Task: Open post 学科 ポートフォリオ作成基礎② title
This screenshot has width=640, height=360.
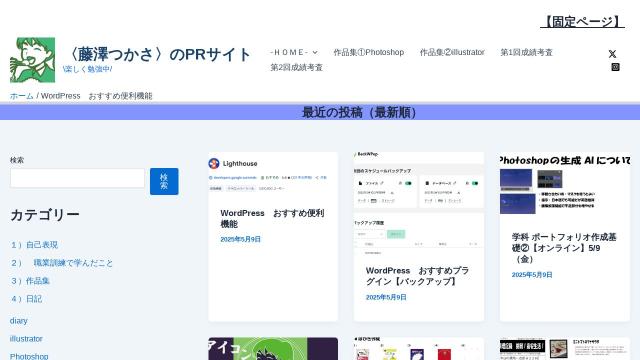Action: pyautogui.click(x=564, y=248)
